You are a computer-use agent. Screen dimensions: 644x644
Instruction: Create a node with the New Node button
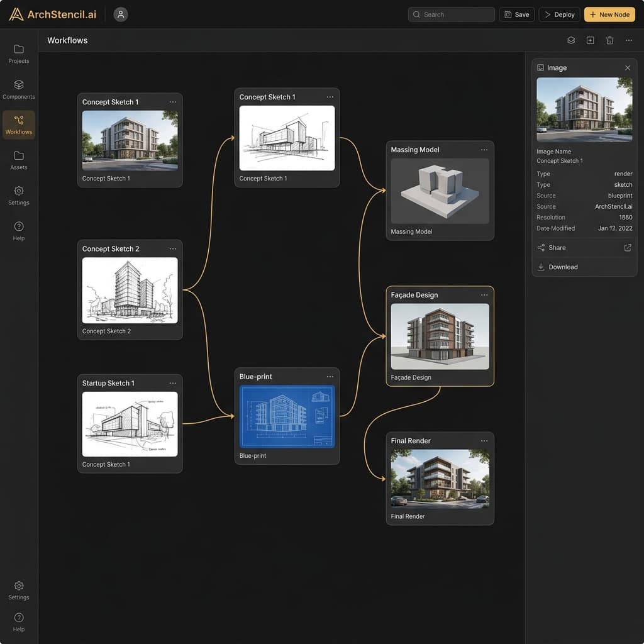tap(609, 14)
